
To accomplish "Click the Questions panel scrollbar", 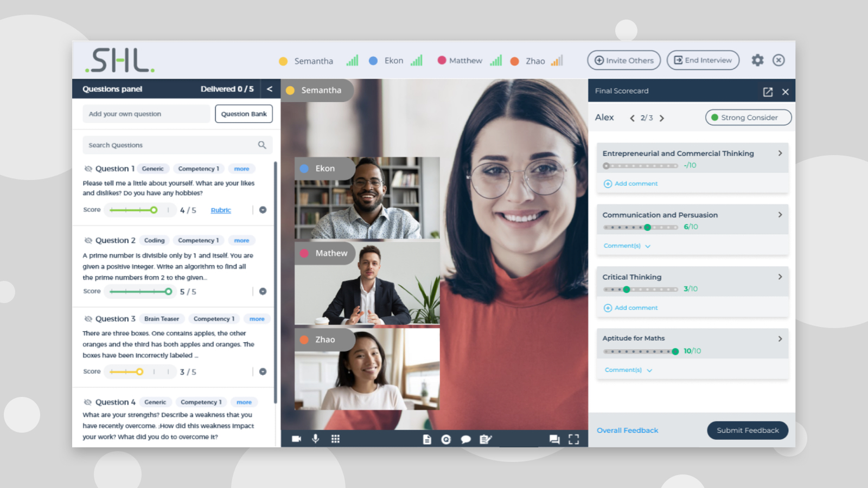I will click(276, 282).
